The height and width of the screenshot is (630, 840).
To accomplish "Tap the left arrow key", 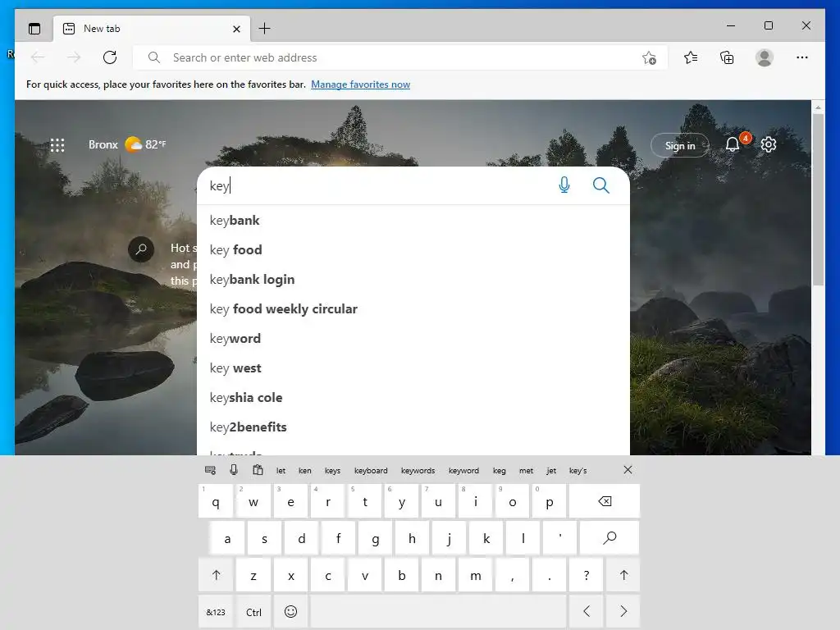I will click(x=587, y=611).
